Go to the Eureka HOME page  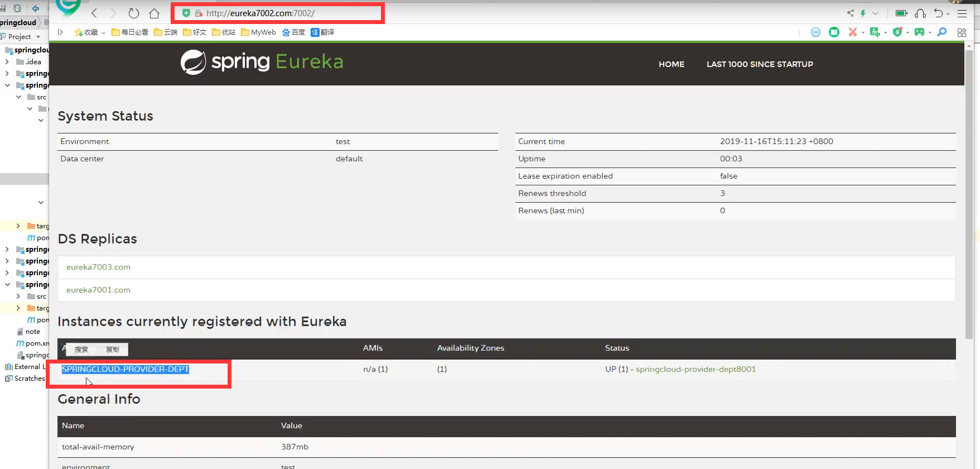click(672, 64)
